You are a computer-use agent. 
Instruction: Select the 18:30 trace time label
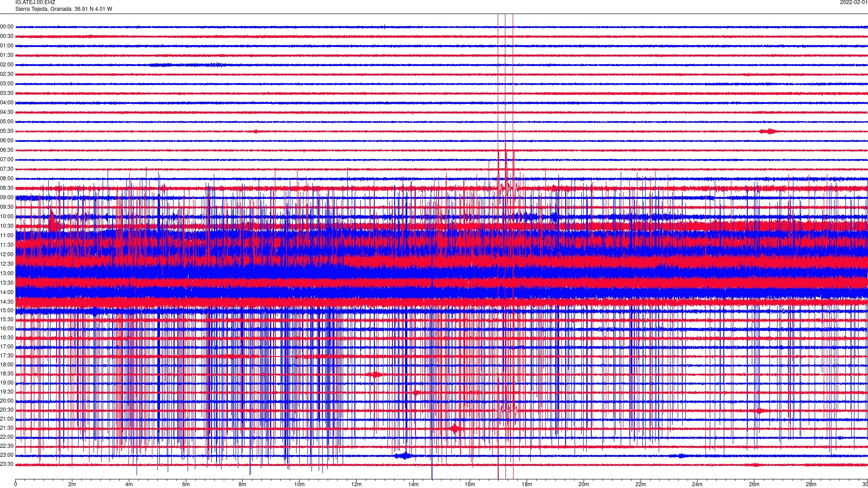7,374
